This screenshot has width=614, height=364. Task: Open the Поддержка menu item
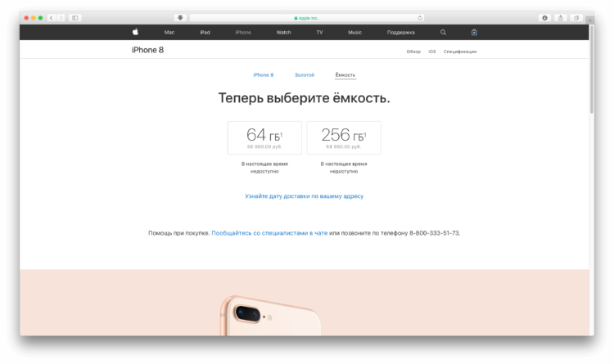(x=400, y=33)
